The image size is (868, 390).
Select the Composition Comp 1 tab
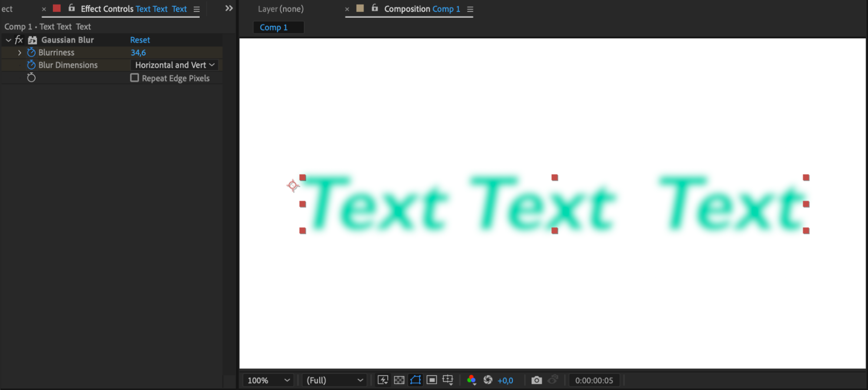tap(422, 9)
